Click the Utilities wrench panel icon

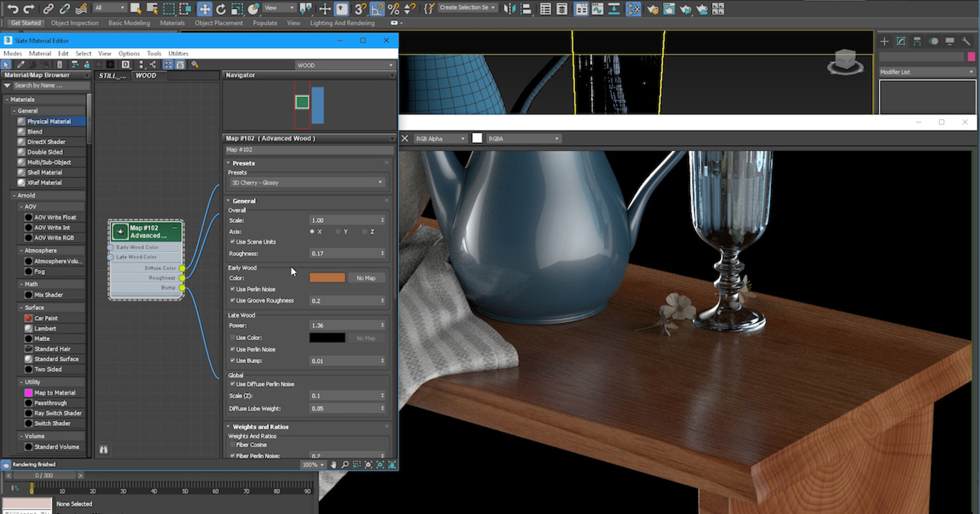pos(966,41)
